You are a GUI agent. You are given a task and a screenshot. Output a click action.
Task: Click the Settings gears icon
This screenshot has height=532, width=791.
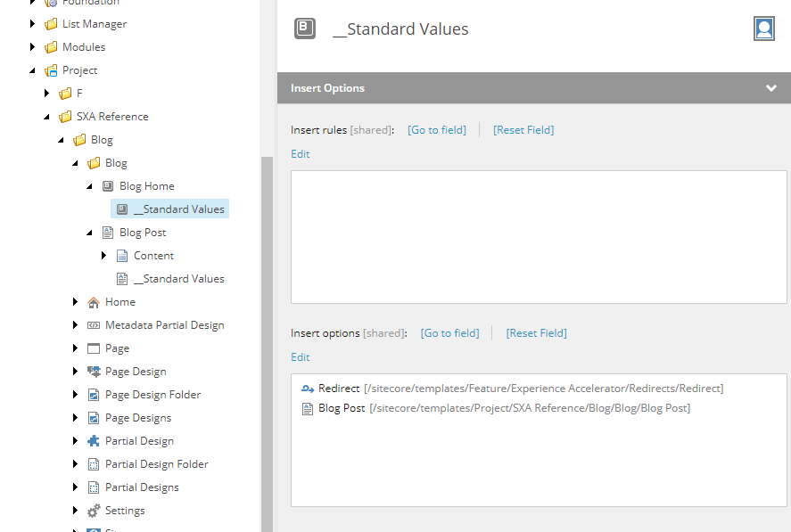click(94, 511)
